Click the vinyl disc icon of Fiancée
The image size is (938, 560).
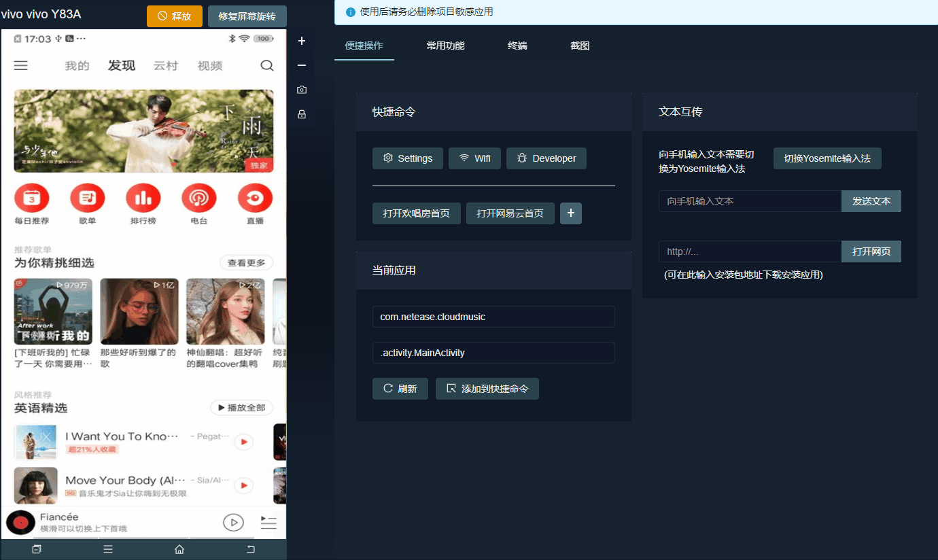point(20,523)
